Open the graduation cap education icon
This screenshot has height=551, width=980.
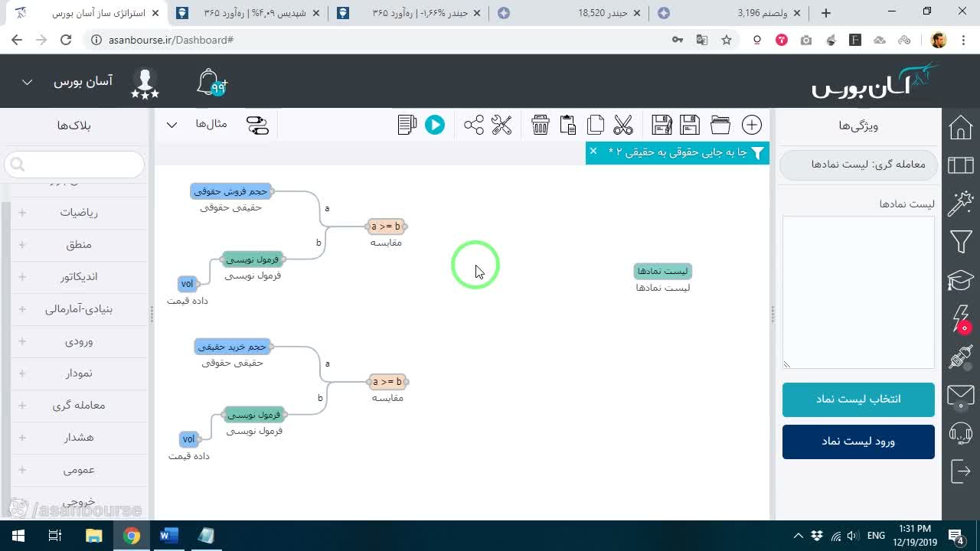[961, 281]
